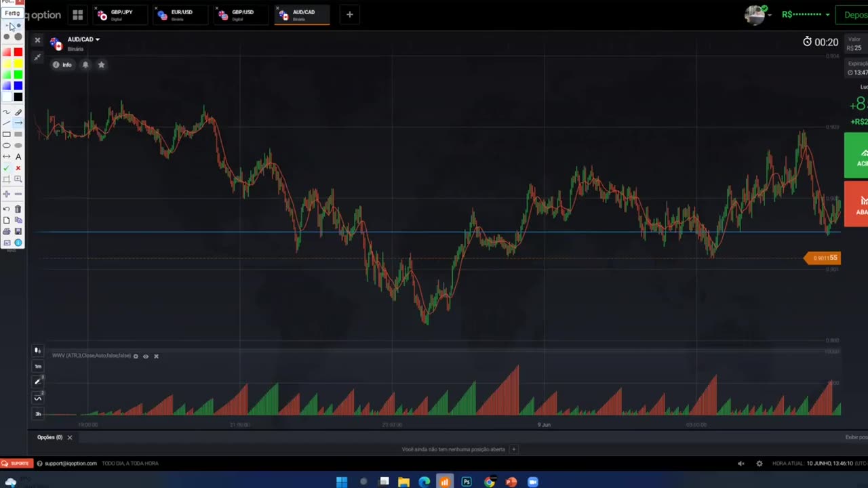Choose the solid green color swatch
Screen dimensions: 868x488
[18, 75]
